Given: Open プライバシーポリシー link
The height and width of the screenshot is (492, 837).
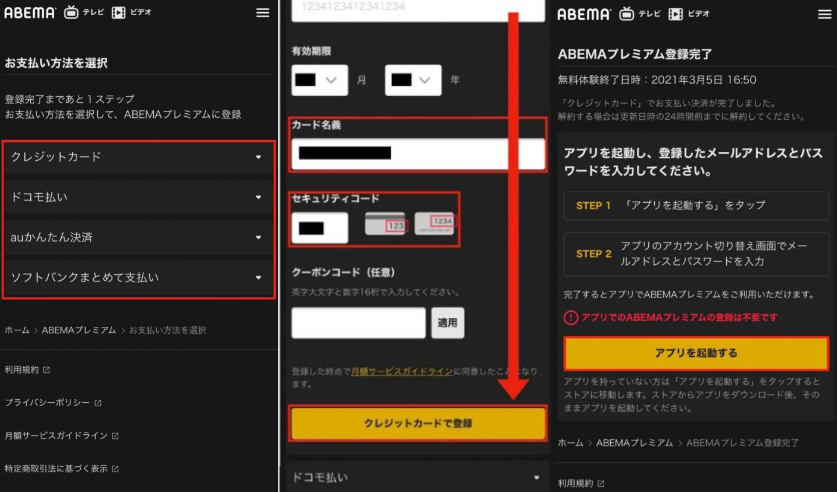Looking at the screenshot, I should click(53, 402).
